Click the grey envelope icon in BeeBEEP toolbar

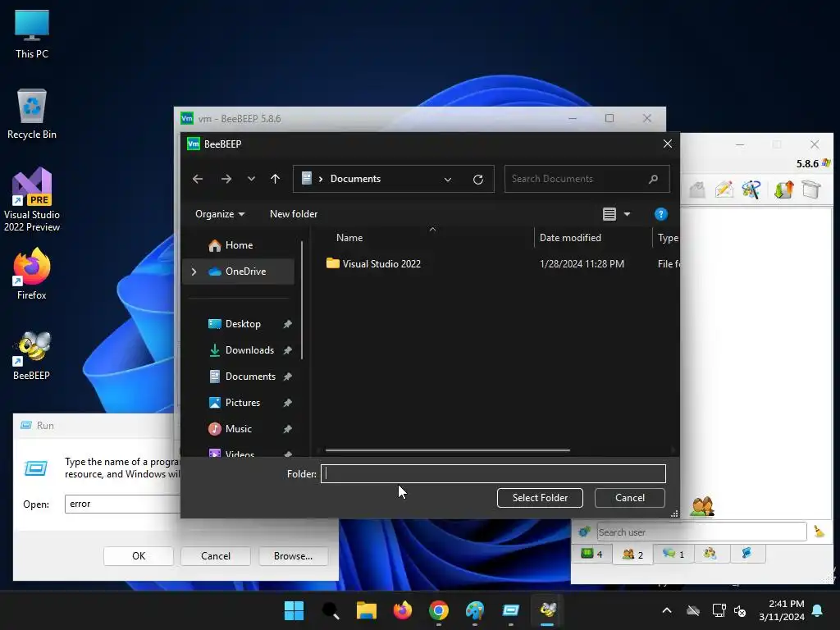tap(696, 189)
